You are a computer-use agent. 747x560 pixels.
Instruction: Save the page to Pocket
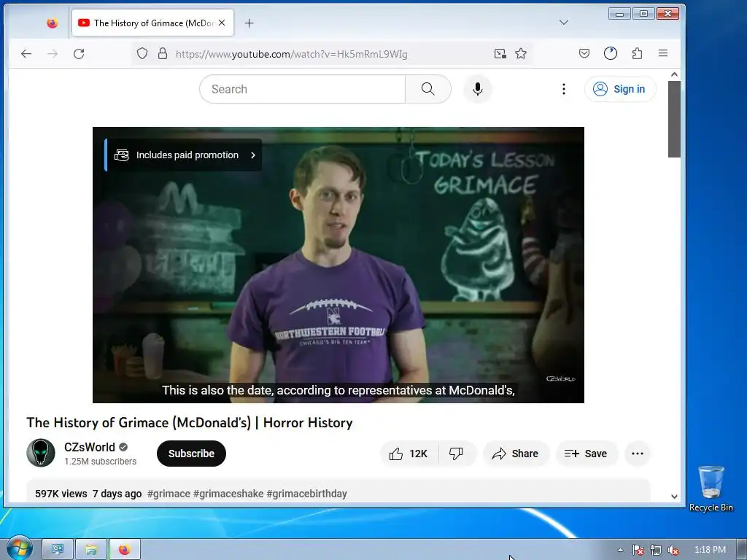(584, 53)
